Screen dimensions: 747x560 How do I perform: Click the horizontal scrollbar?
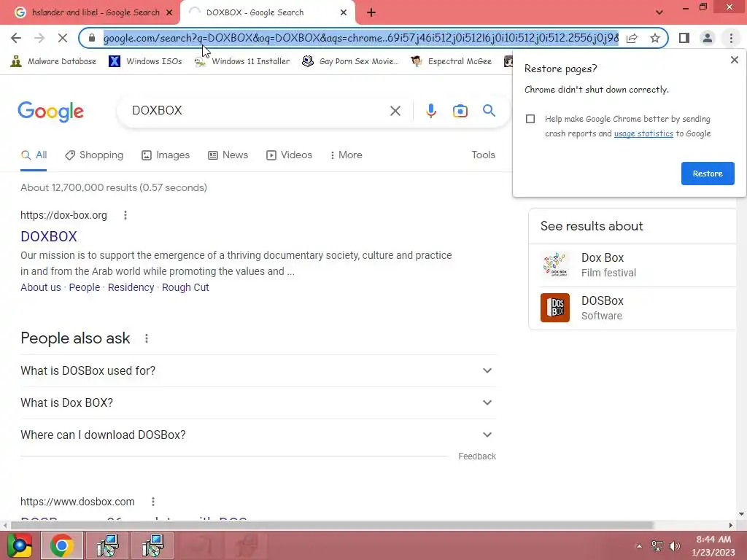click(x=332, y=525)
